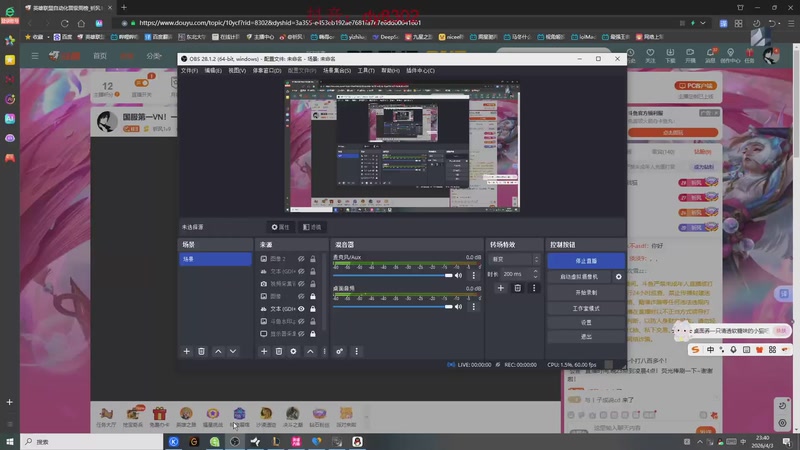The height and width of the screenshot is (450, 800).
Task: Click the Windows taskbar search box
Action: pyautogui.click(x=92, y=441)
